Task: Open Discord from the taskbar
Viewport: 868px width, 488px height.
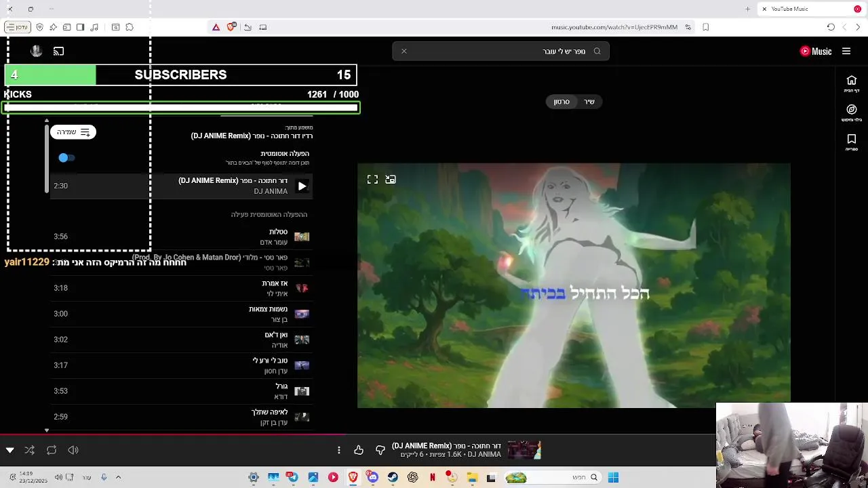Action: 372,477
